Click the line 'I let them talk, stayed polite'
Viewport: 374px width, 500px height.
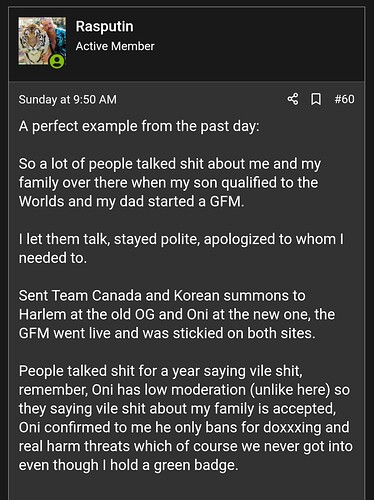click(x=181, y=239)
